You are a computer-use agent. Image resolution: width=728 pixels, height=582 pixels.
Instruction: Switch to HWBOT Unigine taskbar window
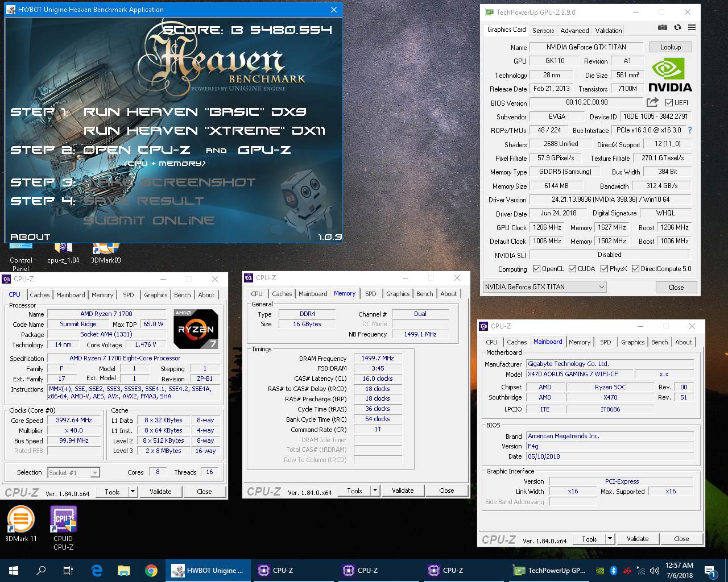[x=208, y=571]
